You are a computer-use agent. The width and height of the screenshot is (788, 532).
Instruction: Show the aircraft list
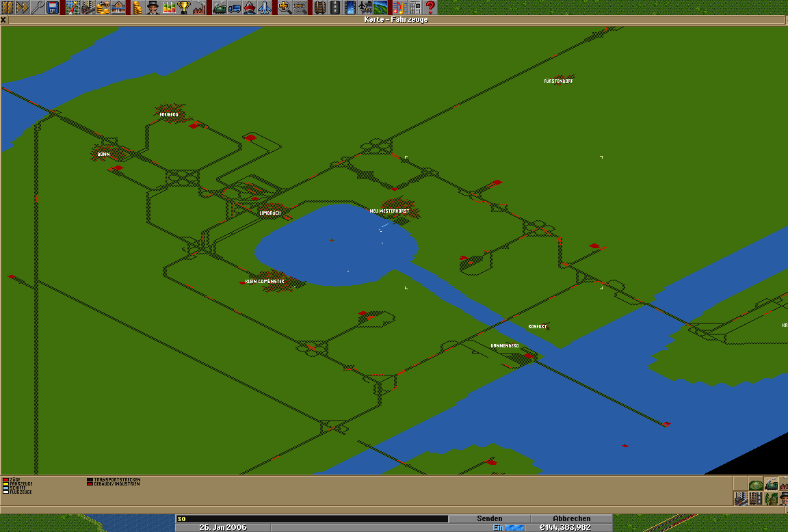[x=265, y=7]
